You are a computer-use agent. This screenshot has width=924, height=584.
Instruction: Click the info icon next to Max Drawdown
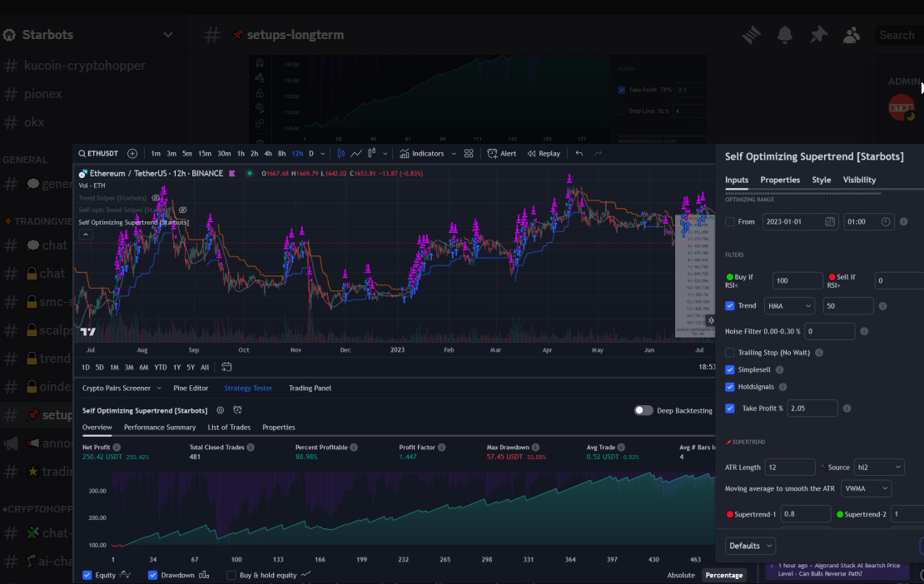535,448
